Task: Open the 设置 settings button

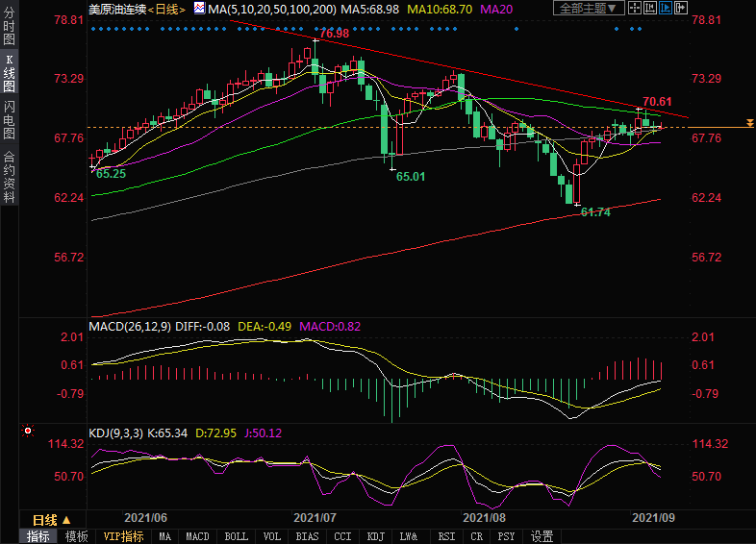Action: pos(542,536)
